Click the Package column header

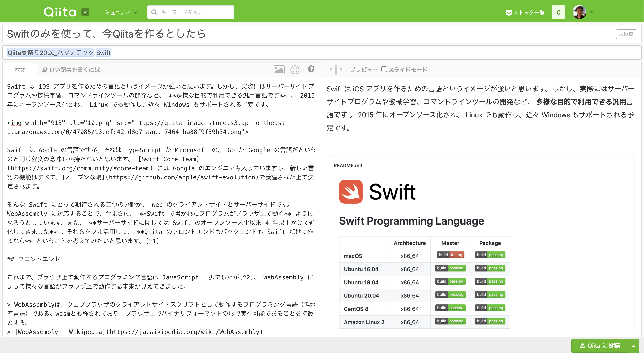coord(490,243)
